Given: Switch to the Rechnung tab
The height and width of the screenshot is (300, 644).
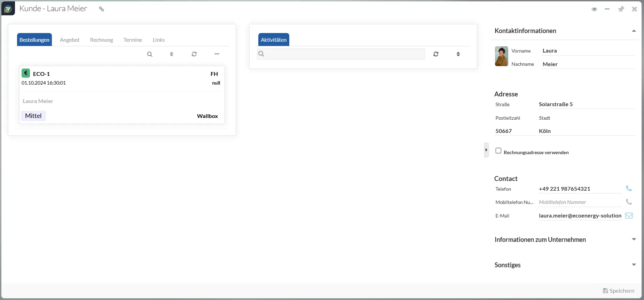Looking at the screenshot, I should tap(101, 40).
